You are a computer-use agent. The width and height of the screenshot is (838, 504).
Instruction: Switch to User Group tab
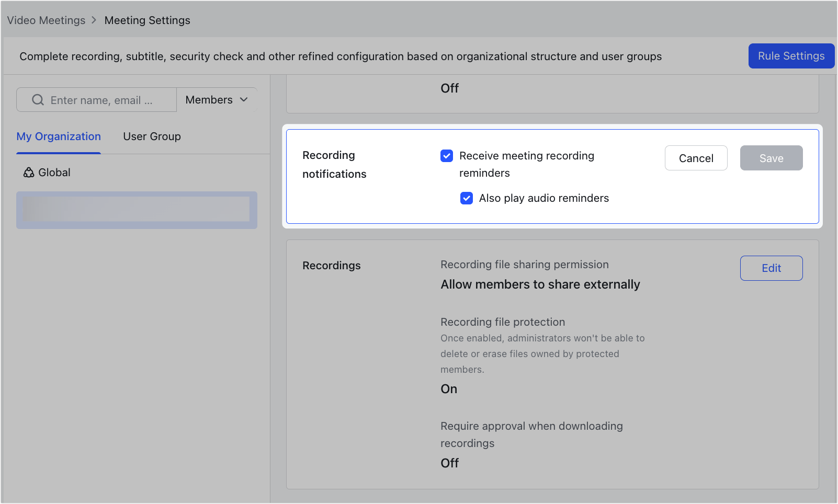click(x=152, y=136)
